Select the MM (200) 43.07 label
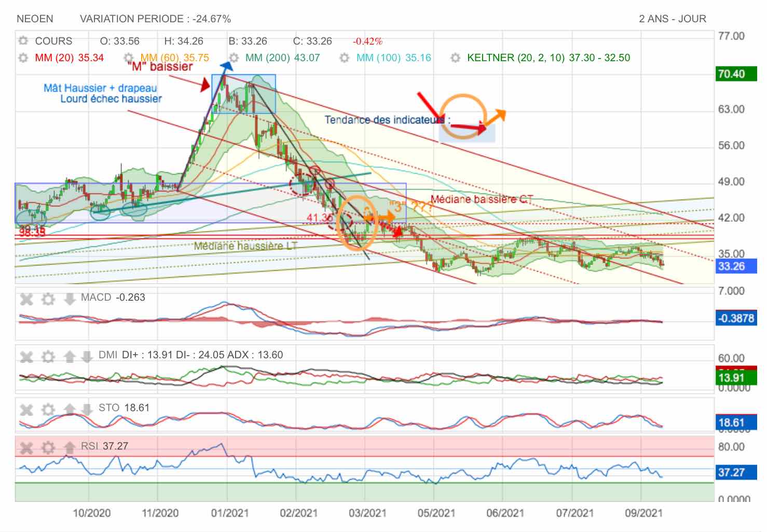 282,58
